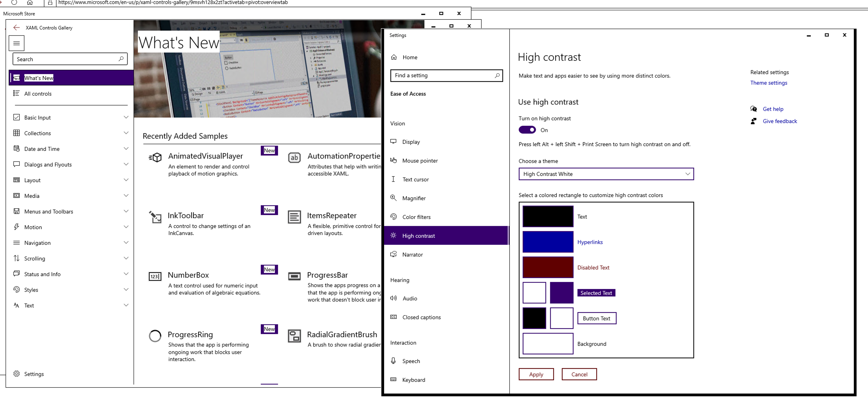
Task: Turn off high contrast toggle
Action: coord(527,130)
